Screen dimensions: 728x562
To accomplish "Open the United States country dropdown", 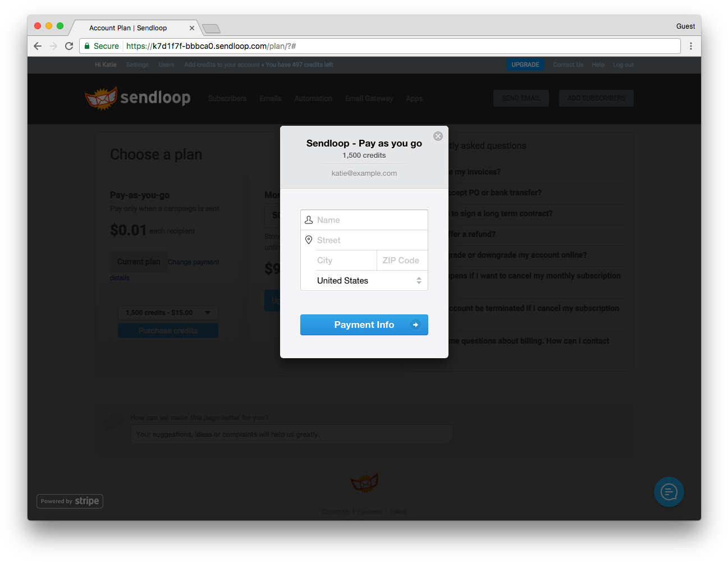I will [364, 281].
